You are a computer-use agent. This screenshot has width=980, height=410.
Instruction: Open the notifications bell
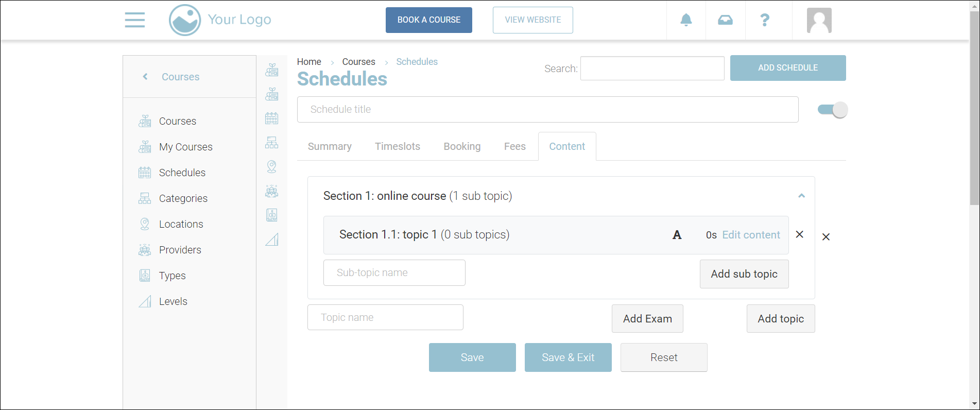tap(686, 20)
